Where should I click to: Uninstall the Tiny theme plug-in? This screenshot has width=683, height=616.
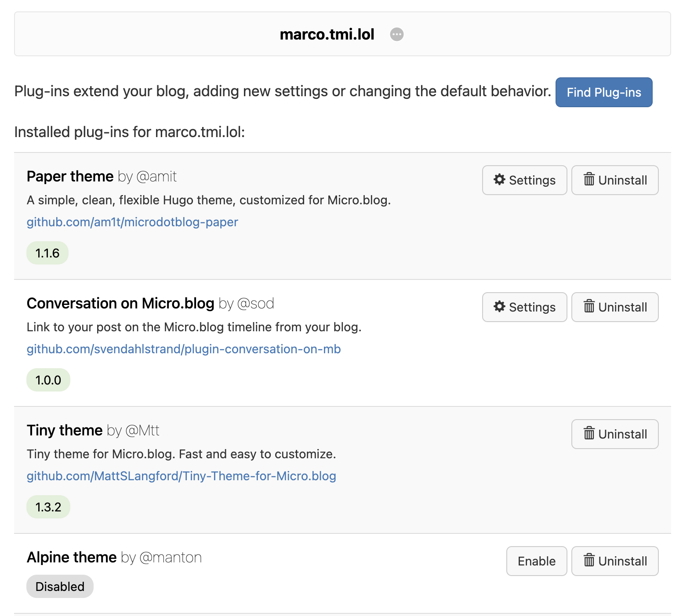click(x=615, y=434)
